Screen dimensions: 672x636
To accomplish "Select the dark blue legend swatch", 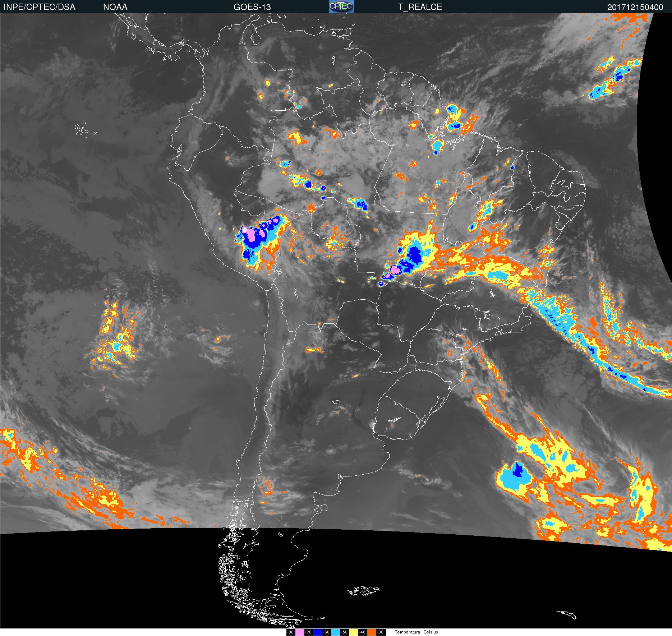I will click(318, 632).
